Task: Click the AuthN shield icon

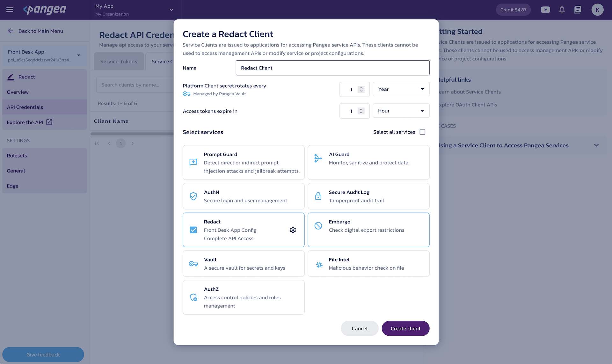Action: coord(193,196)
